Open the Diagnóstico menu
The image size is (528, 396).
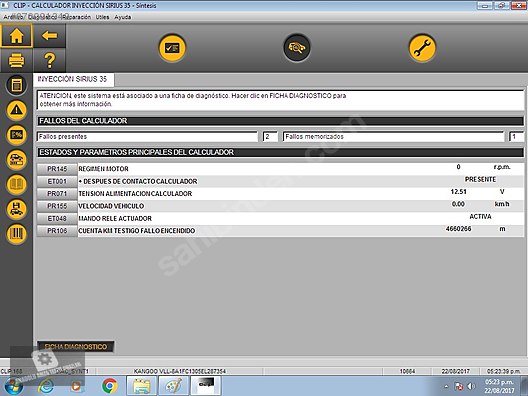[42, 17]
